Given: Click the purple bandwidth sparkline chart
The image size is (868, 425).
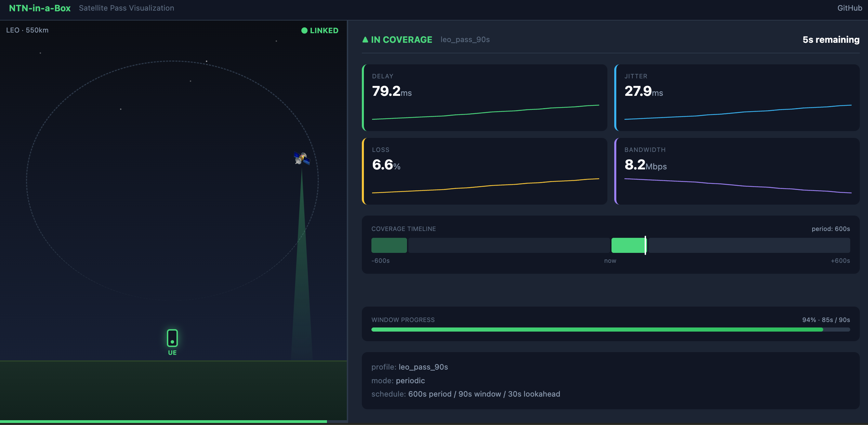Looking at the screenshot, I should 738,186.
